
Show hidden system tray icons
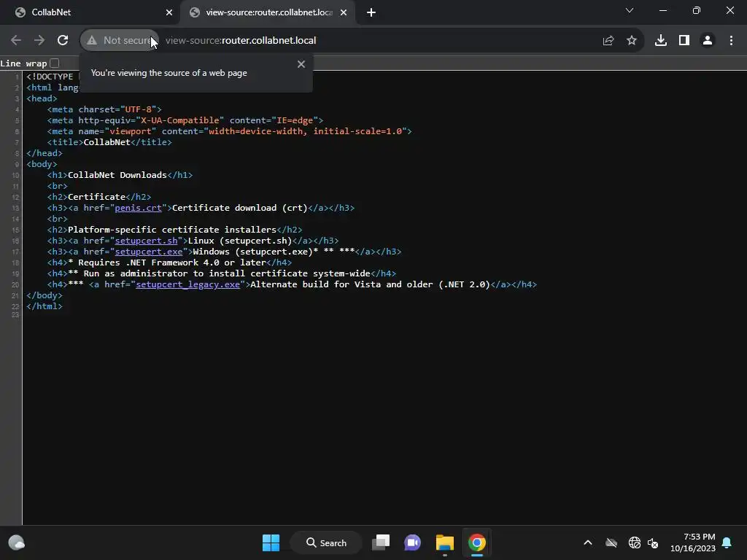tap(588, 542)
